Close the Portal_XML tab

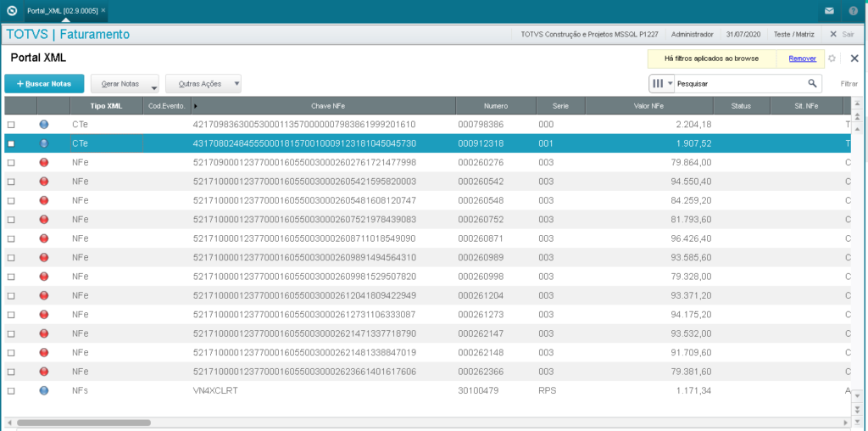point(103,10)
